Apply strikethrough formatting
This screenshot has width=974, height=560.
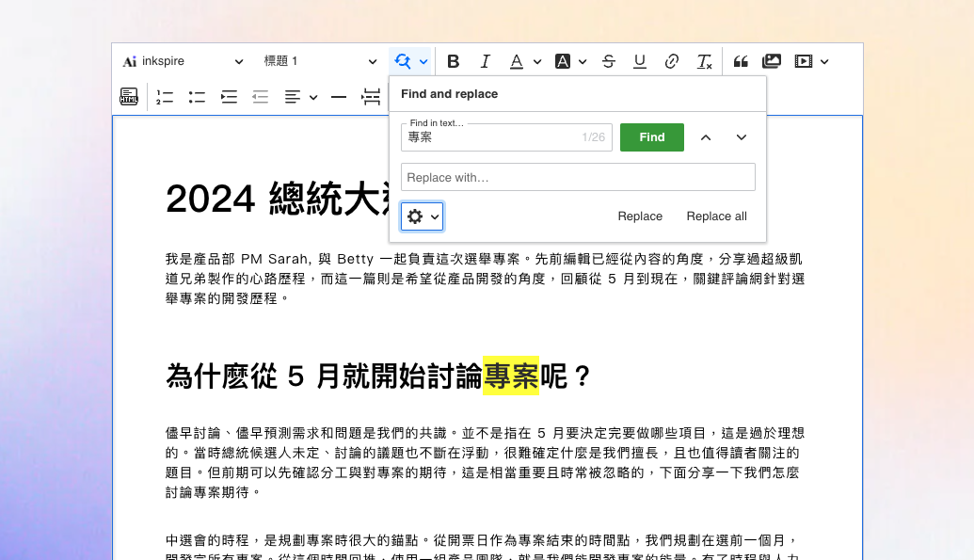click(609, 61)
